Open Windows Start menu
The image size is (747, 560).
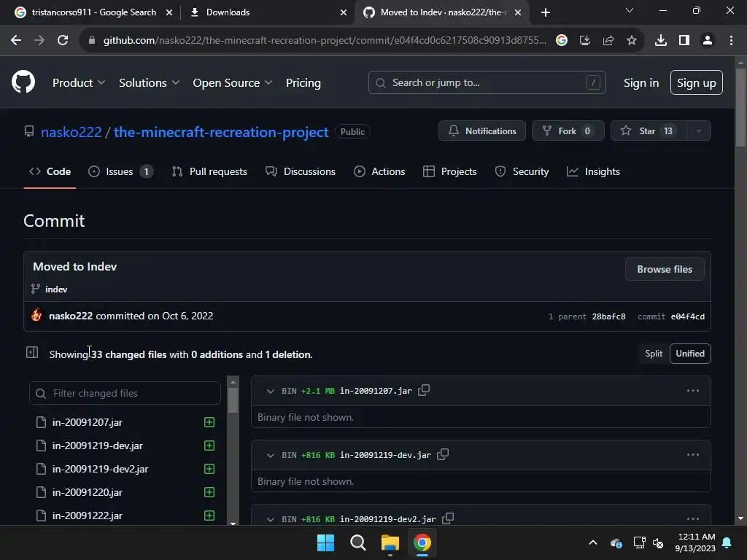326,542
